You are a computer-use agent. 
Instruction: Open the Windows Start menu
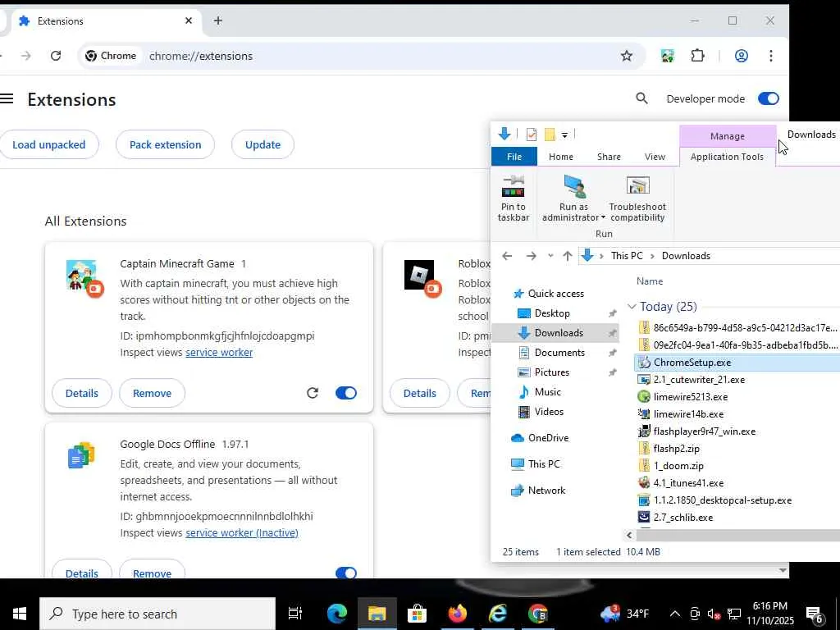[x=20, y=614]
